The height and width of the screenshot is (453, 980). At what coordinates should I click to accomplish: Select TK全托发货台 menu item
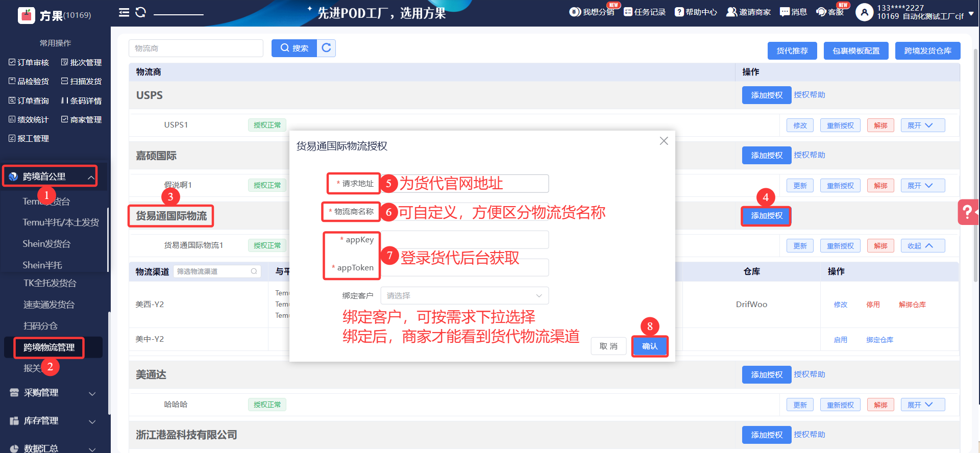[50, 283]
